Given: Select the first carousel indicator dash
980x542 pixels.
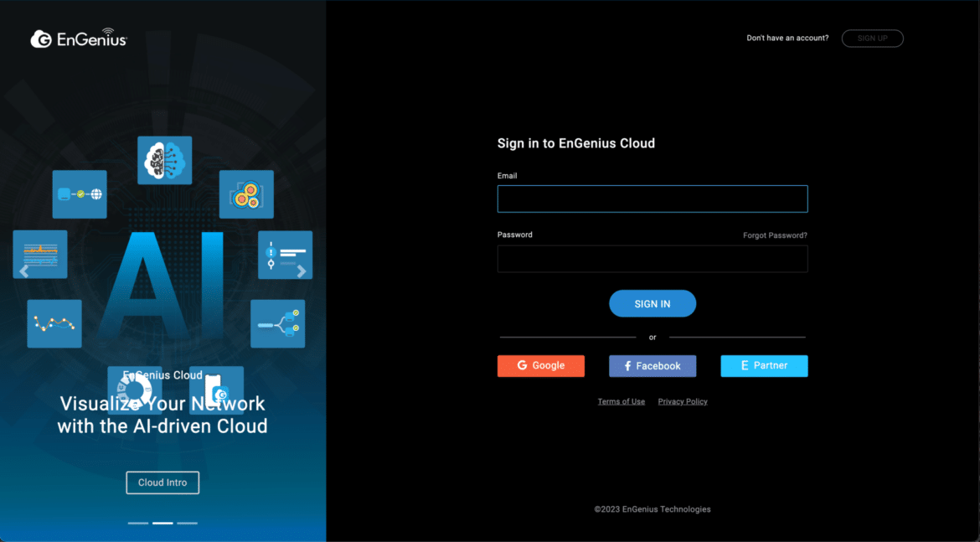Looking at the screenshot, I should click(x=138, y=524).
